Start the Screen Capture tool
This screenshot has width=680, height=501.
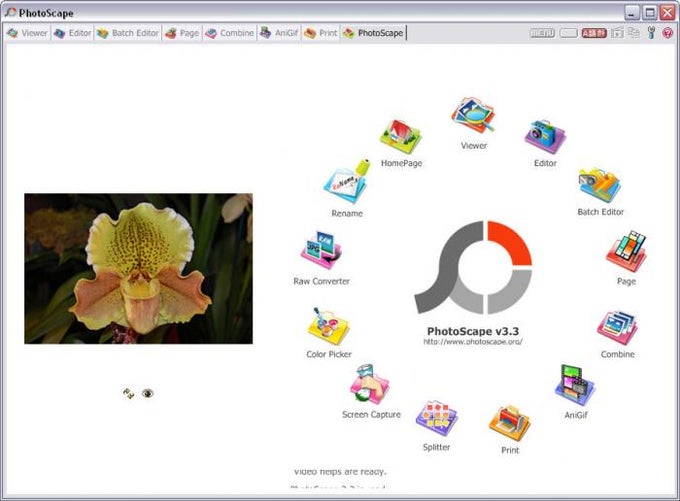tap(370, 385)
